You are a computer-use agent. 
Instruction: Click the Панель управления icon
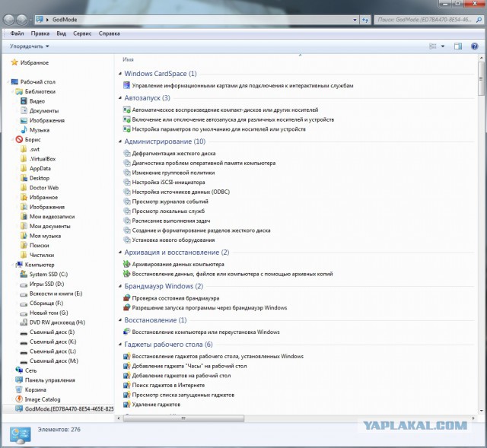point(19,380)
